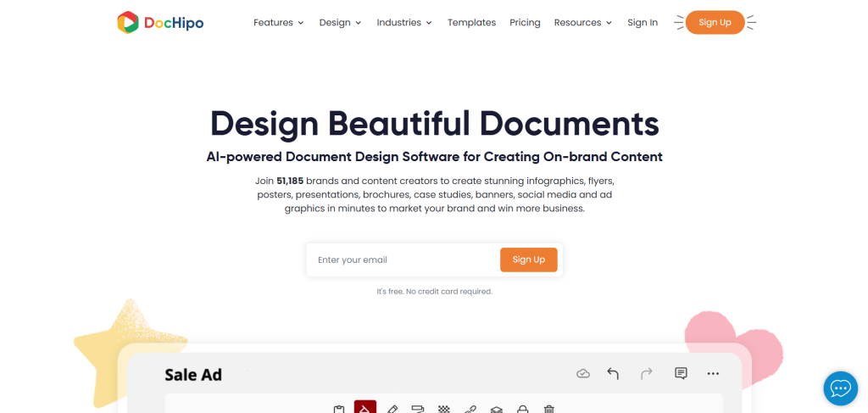Screen dimensions: 868x413
Task: Click the Design Beautiful Documents heading
Action: (435, 123)
